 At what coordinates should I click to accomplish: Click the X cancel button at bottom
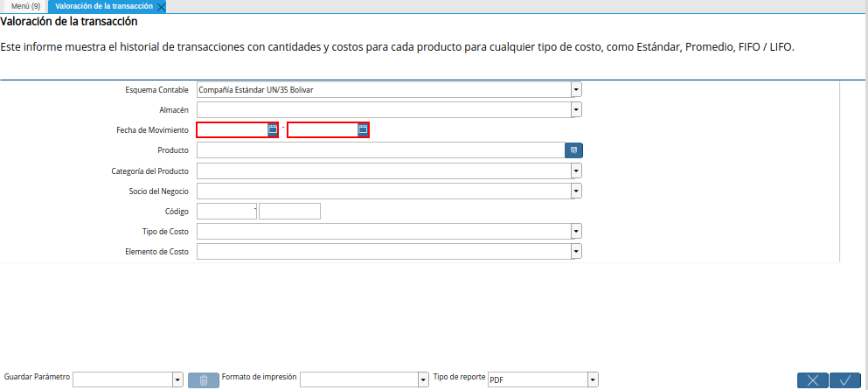point(813,380)
